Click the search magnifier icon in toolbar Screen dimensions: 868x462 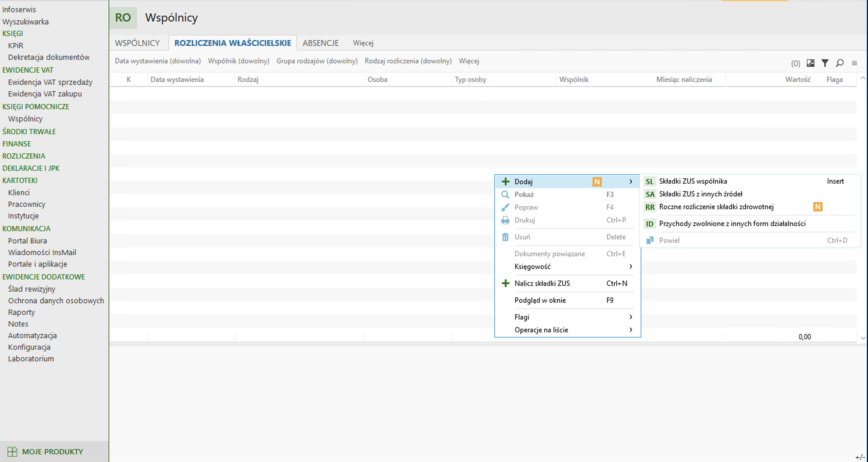(x=840, y=63)
